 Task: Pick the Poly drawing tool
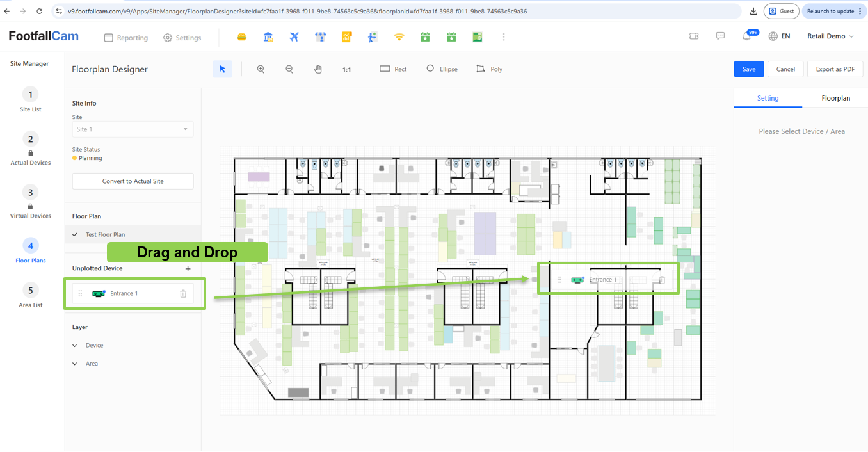pos(489,69)
